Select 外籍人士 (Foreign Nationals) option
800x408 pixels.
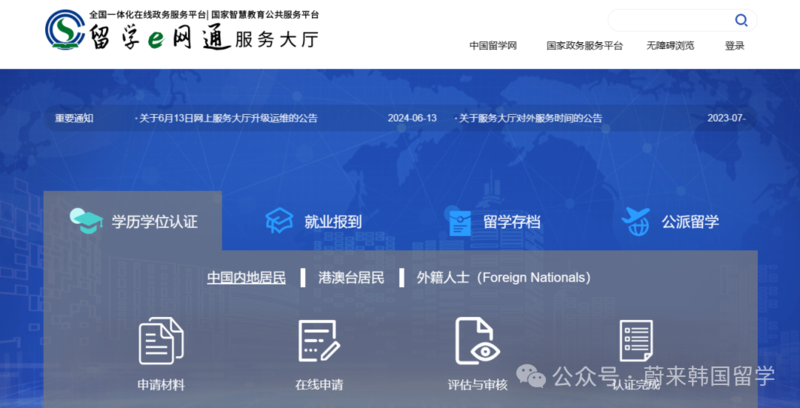[x=503, y=277]
